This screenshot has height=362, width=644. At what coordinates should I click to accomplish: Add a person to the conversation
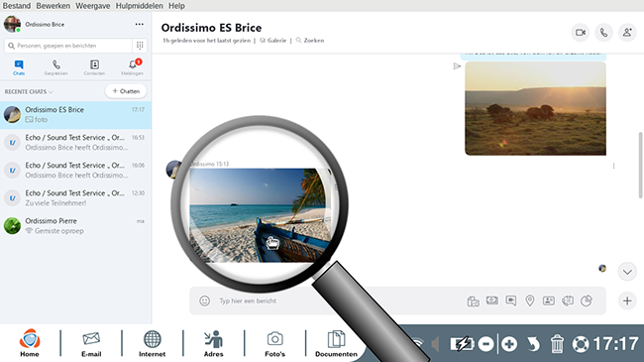pyautogui.click(x=627, y=33)
